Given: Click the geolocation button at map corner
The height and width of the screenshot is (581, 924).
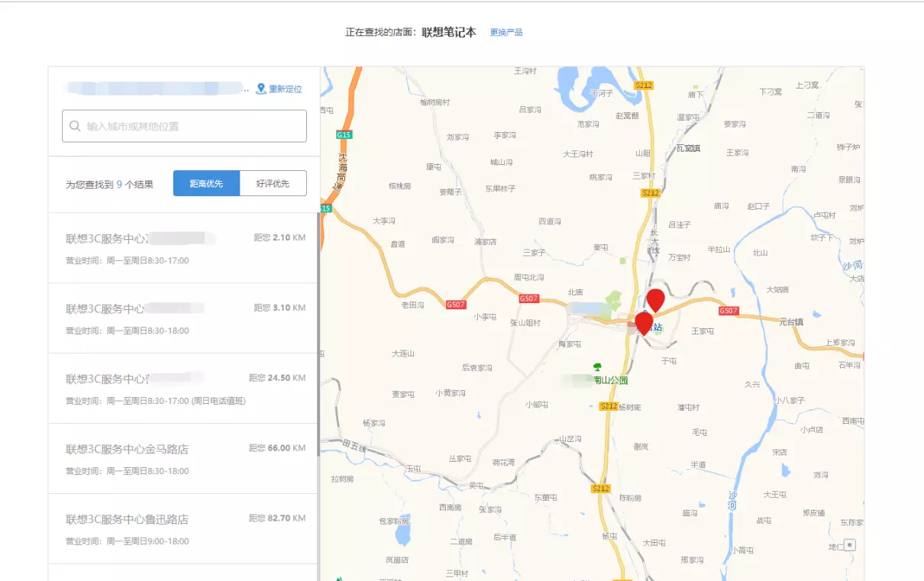Looking at the screenshot, I should [850, 545].
